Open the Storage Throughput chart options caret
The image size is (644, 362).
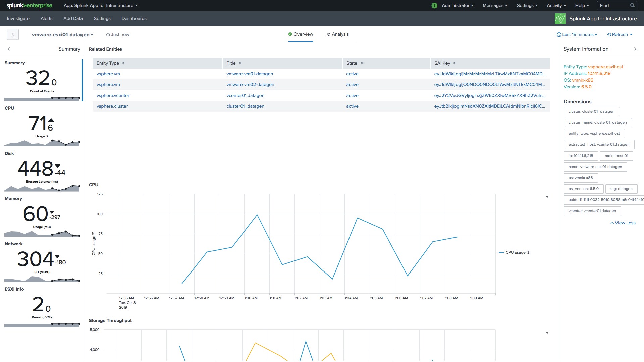547,333
